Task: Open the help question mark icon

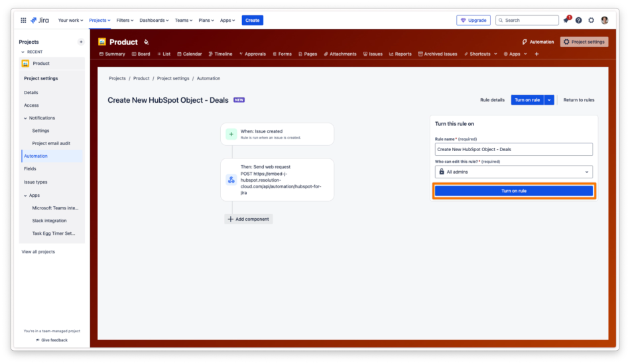Action: [x=578, y=20]
